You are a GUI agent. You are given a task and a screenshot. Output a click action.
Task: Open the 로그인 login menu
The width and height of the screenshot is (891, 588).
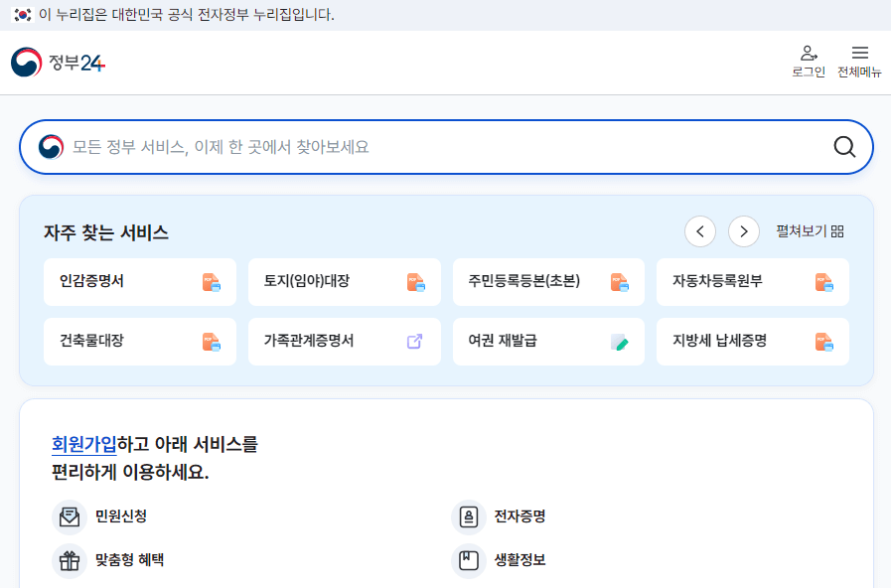click(x=810, y=62)
